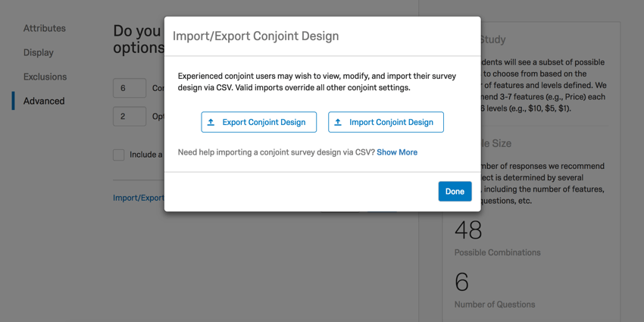
Task: Focus the input field containing 2
Action: [129, 117]
